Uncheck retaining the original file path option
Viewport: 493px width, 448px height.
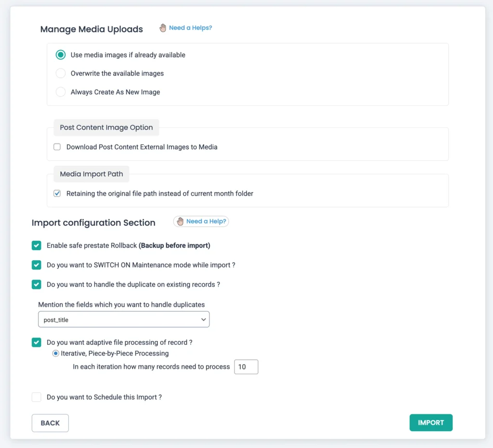coord(57,193)
